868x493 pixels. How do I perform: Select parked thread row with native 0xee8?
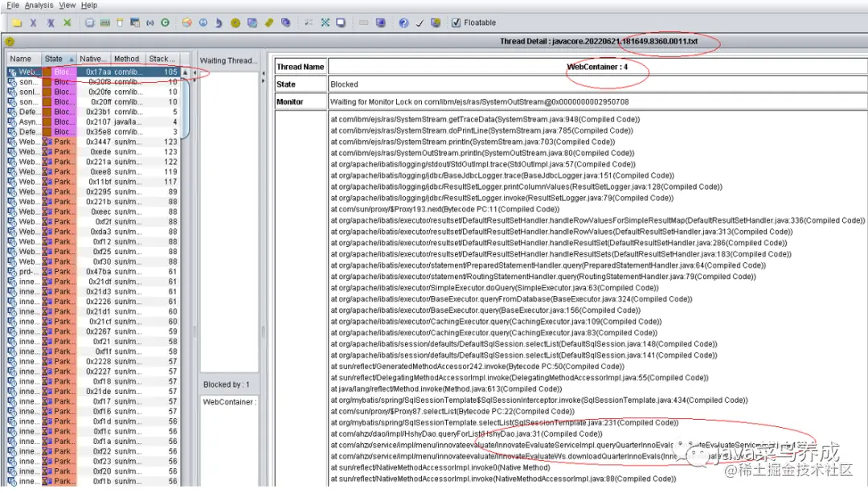93,172
